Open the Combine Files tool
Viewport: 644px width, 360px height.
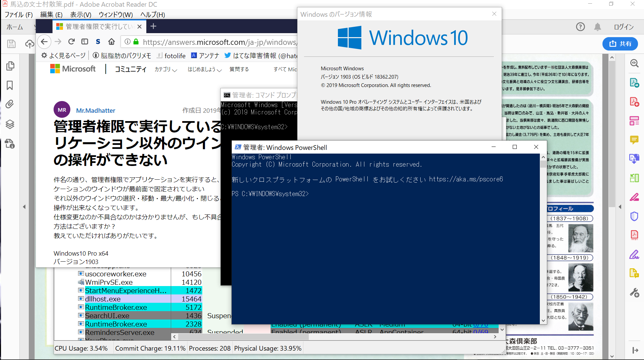(634, 159)
